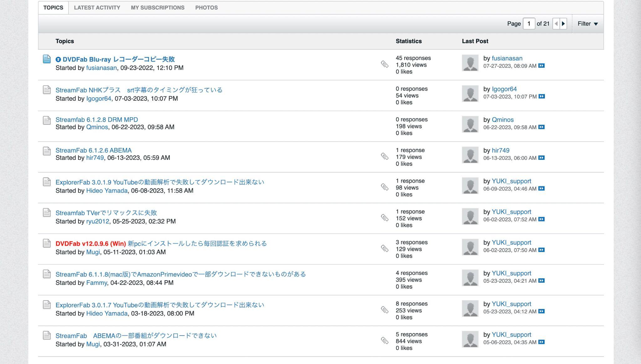641x364 pixels.
Task: Click avatar beside last poster Qminos
Action: point(470,124)
